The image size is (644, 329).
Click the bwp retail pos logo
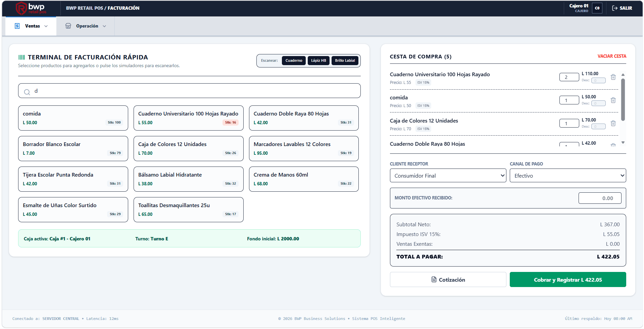point(31,8)
